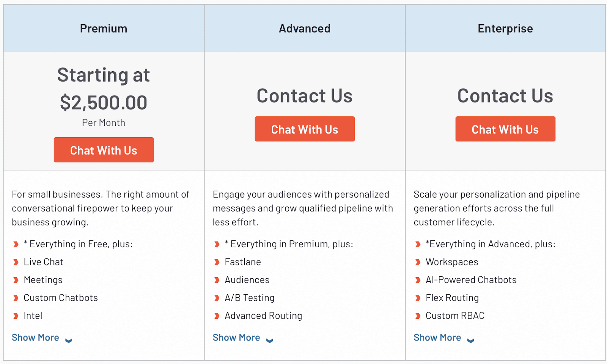
Task: Select the Enterprise plan header
Action: click(x=505, y=28)
